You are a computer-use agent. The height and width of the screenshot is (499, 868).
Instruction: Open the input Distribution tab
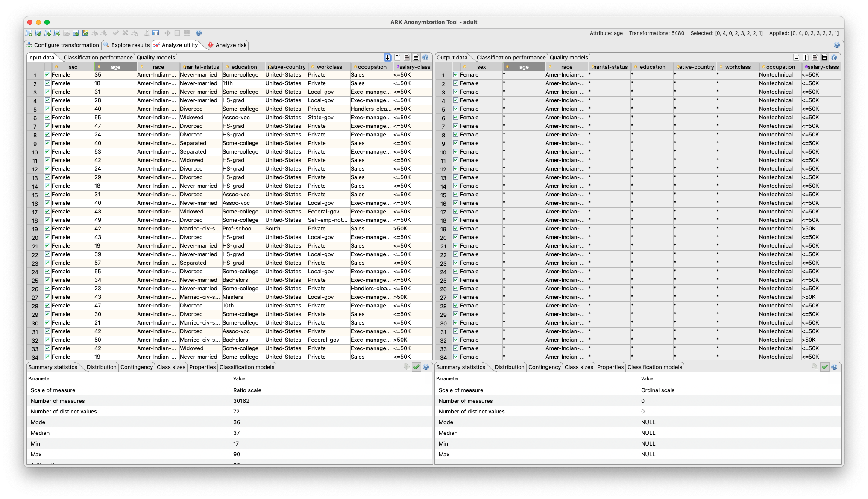(x=101, y=367)
